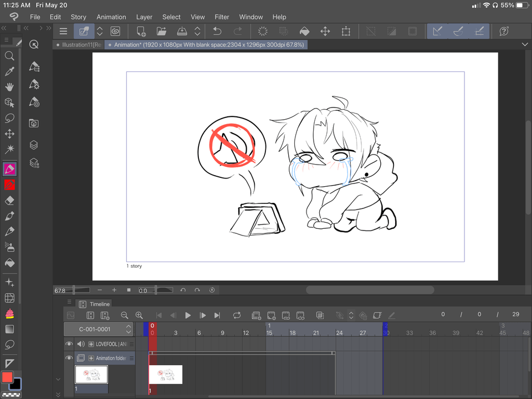Switch to the Illustration11 tab

tap(78, 44)
